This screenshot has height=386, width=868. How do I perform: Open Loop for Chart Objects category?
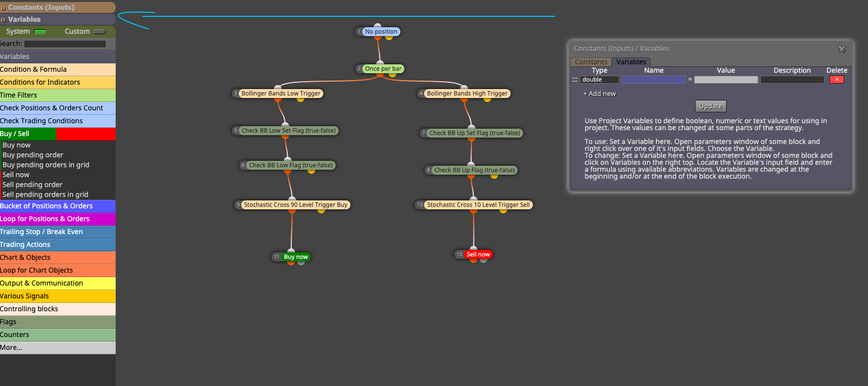(58, 270)
